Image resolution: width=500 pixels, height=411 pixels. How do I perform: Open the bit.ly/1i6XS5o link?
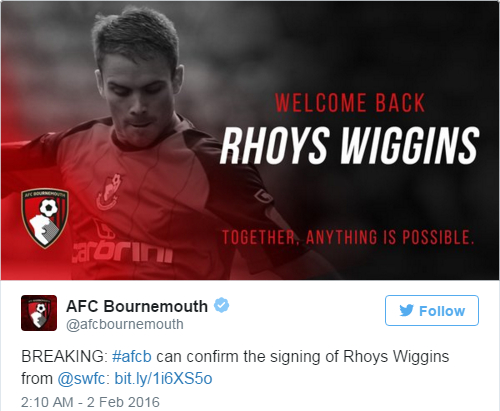coord(163,379)
